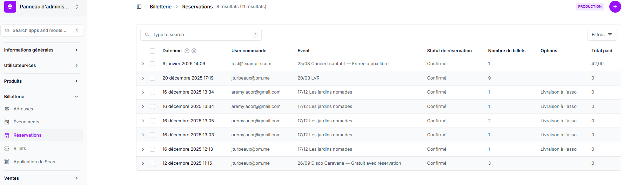644x185 pixels.
Task: Clear the Datetime sorting with X icon
Action: pos(194,51)
